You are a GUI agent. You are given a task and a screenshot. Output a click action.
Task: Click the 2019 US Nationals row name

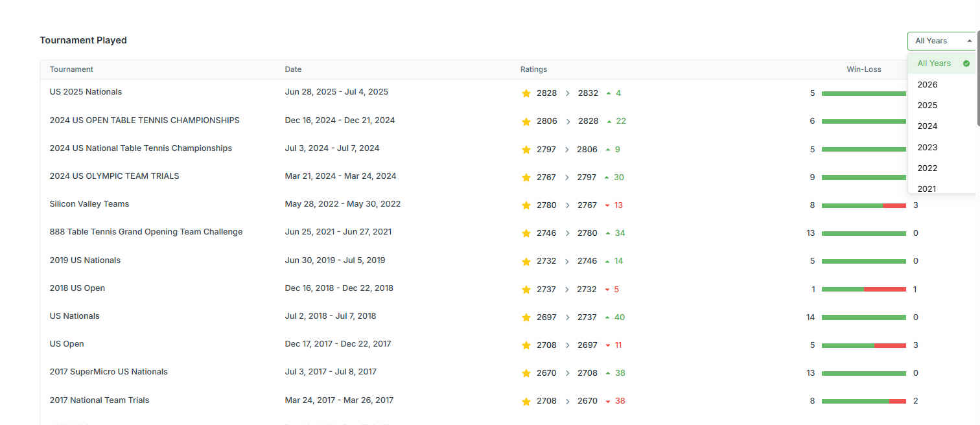pyautogui.click(x=85, y=260)
